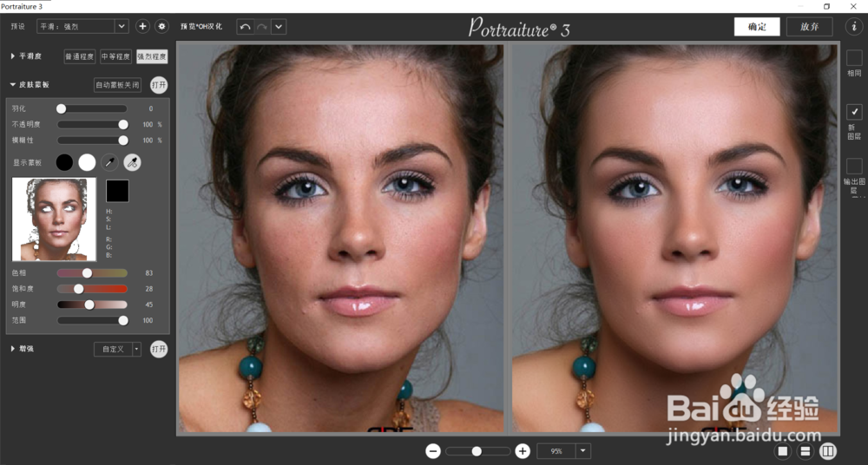This screenshot has height=465, width=868.
Task: Adjust the preview zoom slider
Action: click(477, 451)
